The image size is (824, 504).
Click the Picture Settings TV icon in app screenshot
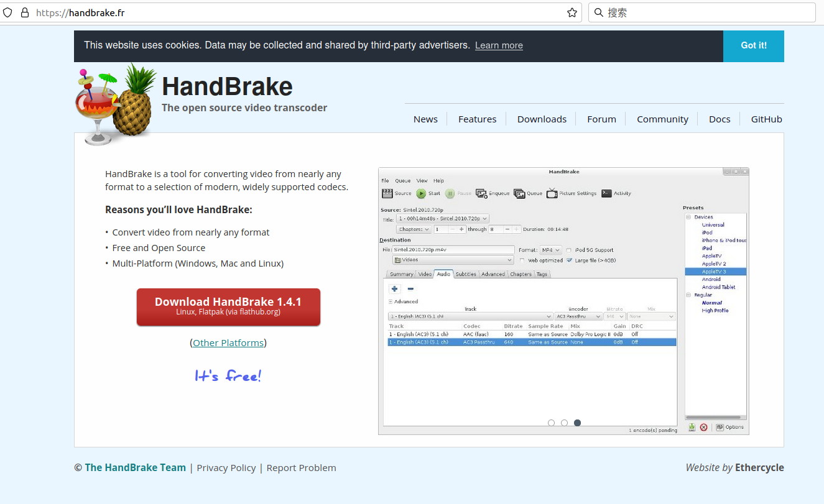(552, 193)
